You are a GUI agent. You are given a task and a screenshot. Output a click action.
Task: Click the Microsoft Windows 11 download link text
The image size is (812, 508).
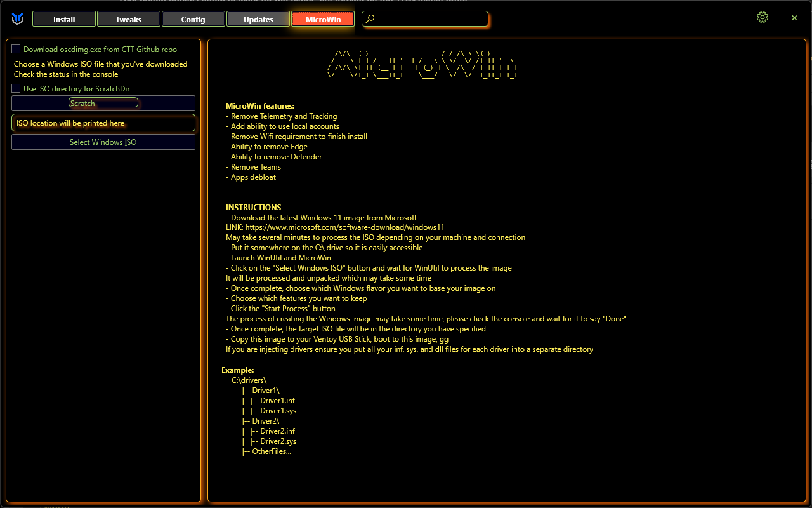pos(344,227)
